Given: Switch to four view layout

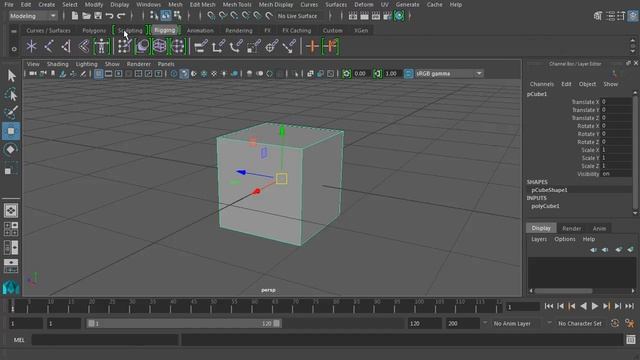Looking at the screenshot, I should 11,229.
